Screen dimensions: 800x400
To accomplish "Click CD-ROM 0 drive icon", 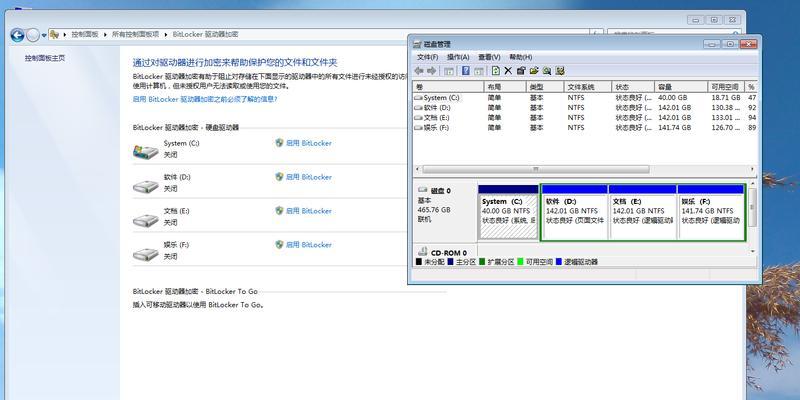I will 422,251.
